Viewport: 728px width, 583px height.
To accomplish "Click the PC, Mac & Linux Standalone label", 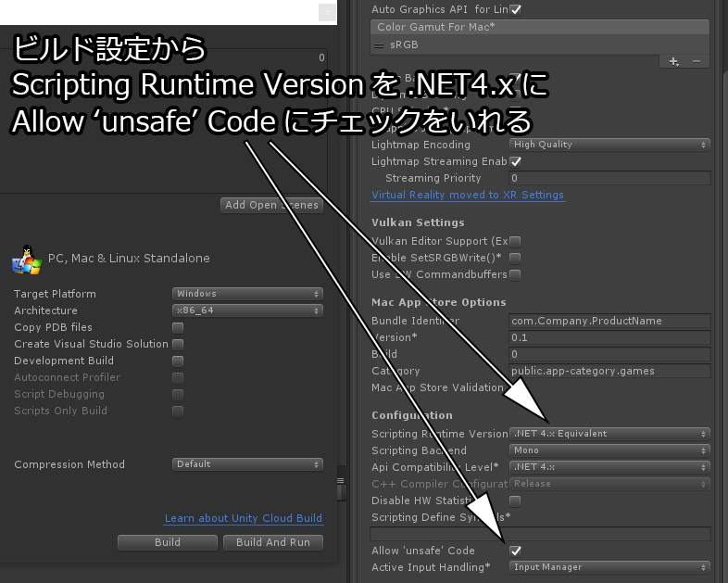I will click(x=129, y=259).
